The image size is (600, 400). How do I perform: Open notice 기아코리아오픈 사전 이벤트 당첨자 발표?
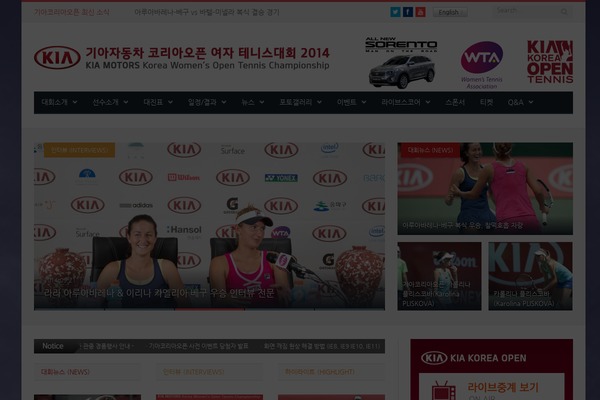click(x=198, y=346)
